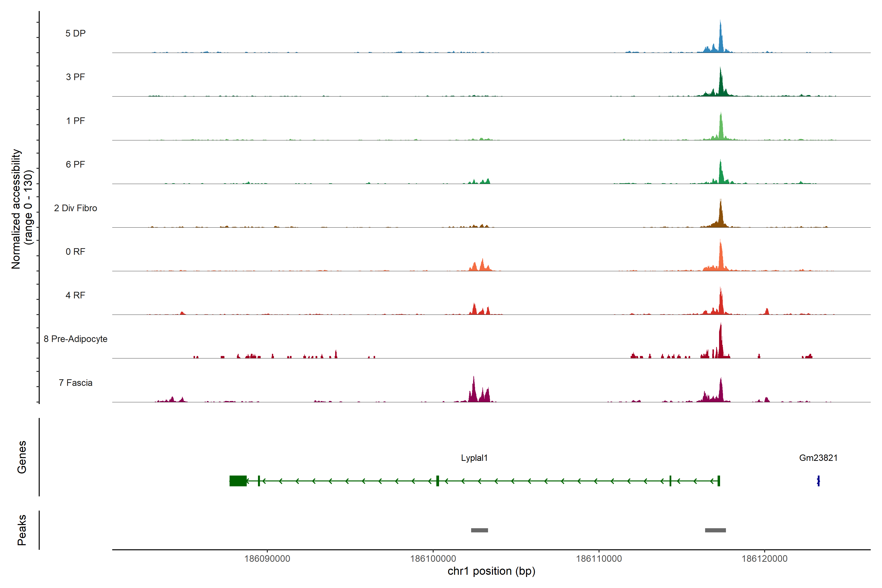
Task: Click the Gm23821 gene label
Action: (x=818, y=458)
